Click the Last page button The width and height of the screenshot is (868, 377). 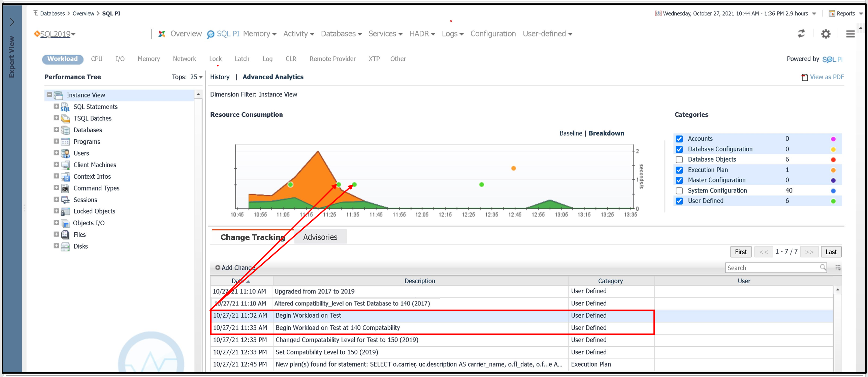pyautogui.click(x=831, y=252)
